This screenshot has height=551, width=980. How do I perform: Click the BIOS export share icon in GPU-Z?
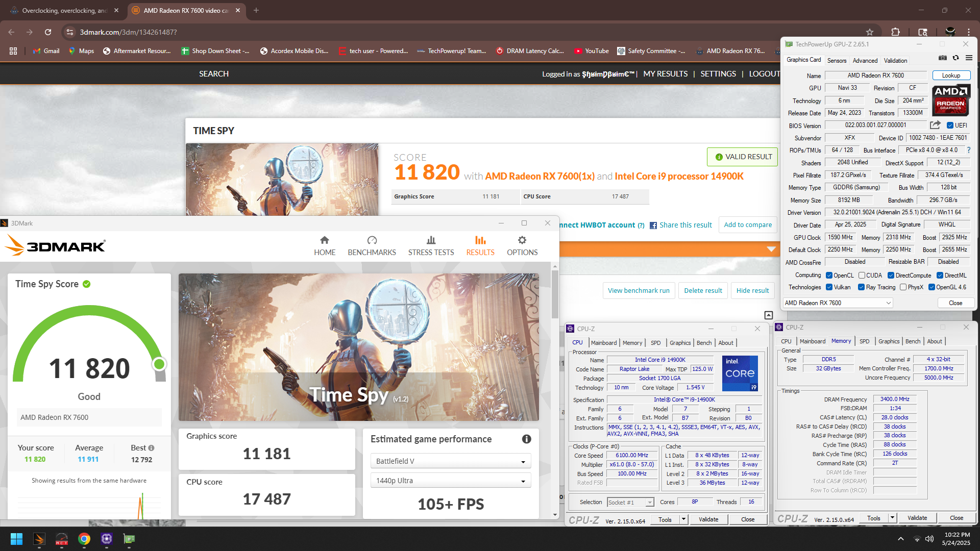[x=935, y=125]
